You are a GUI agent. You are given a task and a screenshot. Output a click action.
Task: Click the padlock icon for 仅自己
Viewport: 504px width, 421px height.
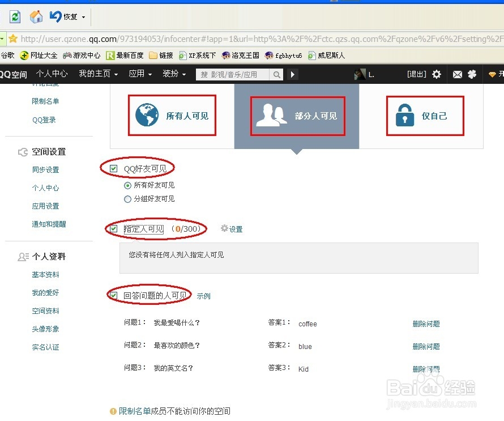pyautogui.click(x=404, y=115)
